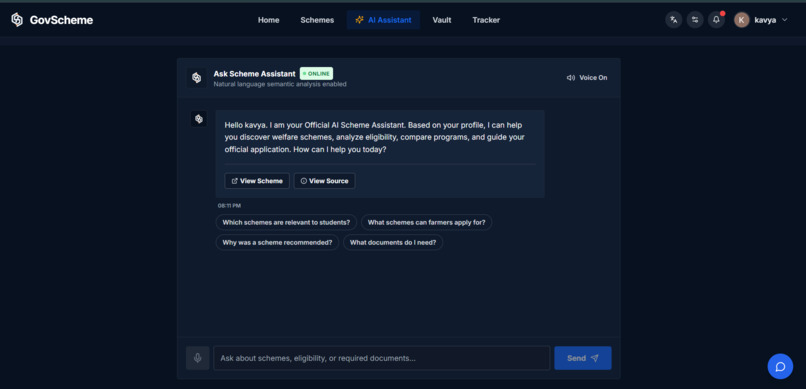Expand the kavya account dropdown chevron

[x=784, y=20]
